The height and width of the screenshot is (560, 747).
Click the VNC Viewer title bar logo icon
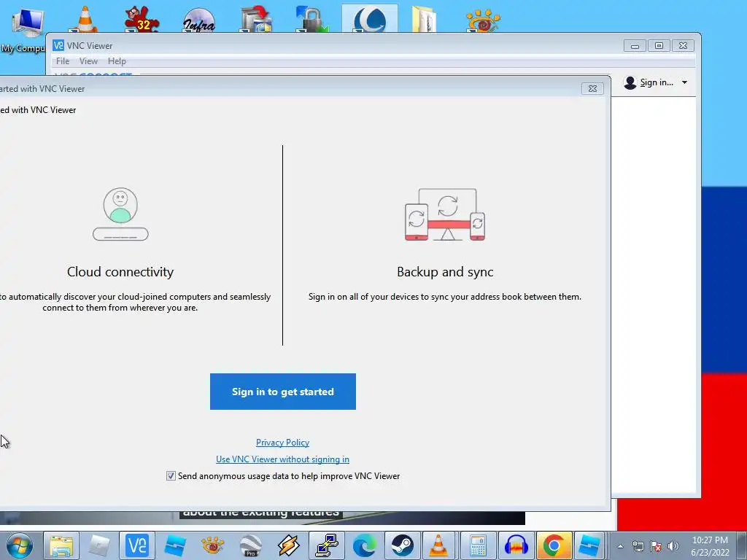(58, 45)
